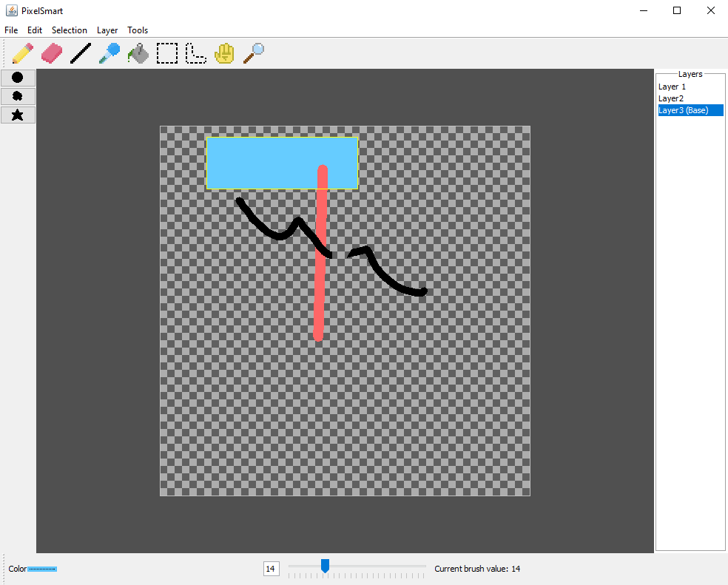Choose the Line drawing tool
The image size is (728, 585).
[x=81, y=53]
